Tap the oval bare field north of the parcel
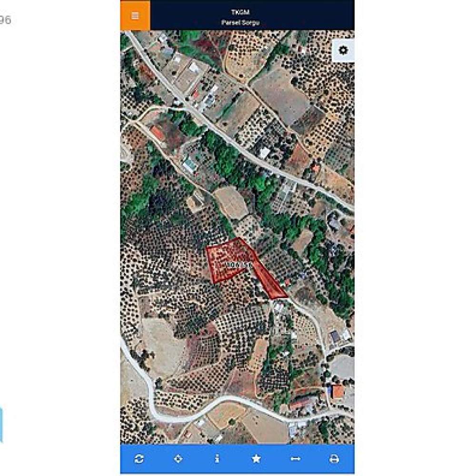 [231, 202]
